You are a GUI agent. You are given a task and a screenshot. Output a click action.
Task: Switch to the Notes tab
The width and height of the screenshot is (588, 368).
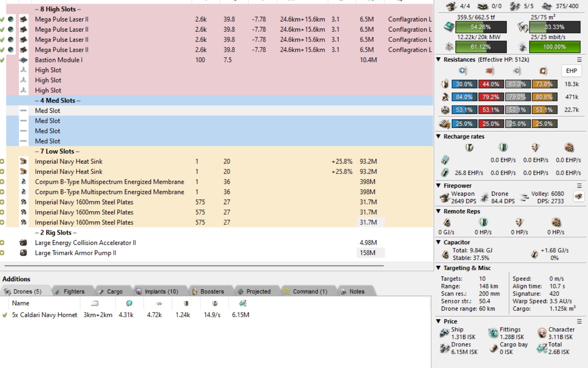point(354,291)
